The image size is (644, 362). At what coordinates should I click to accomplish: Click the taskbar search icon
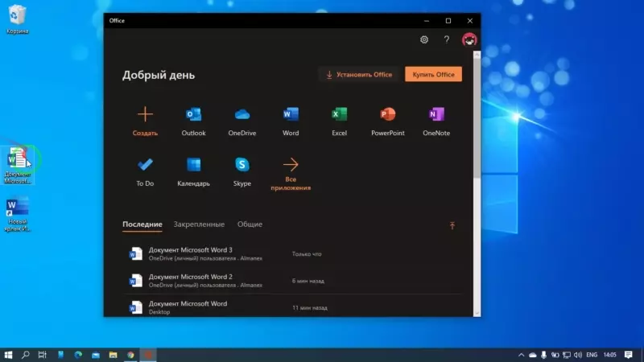26,355
